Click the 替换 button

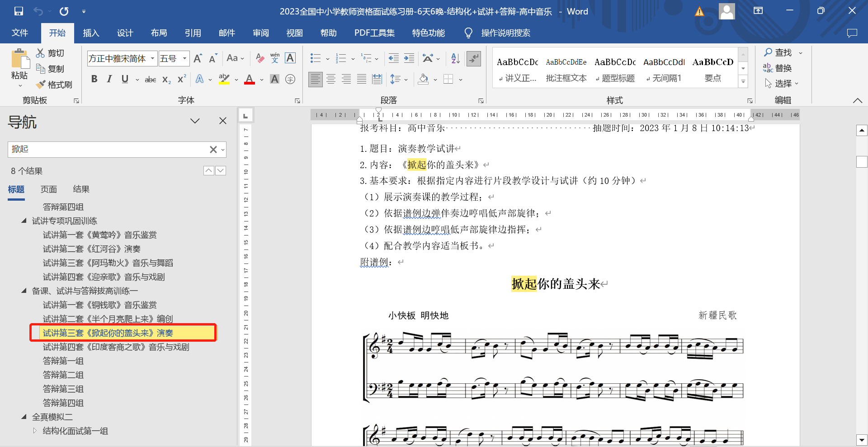coord(778,68)
